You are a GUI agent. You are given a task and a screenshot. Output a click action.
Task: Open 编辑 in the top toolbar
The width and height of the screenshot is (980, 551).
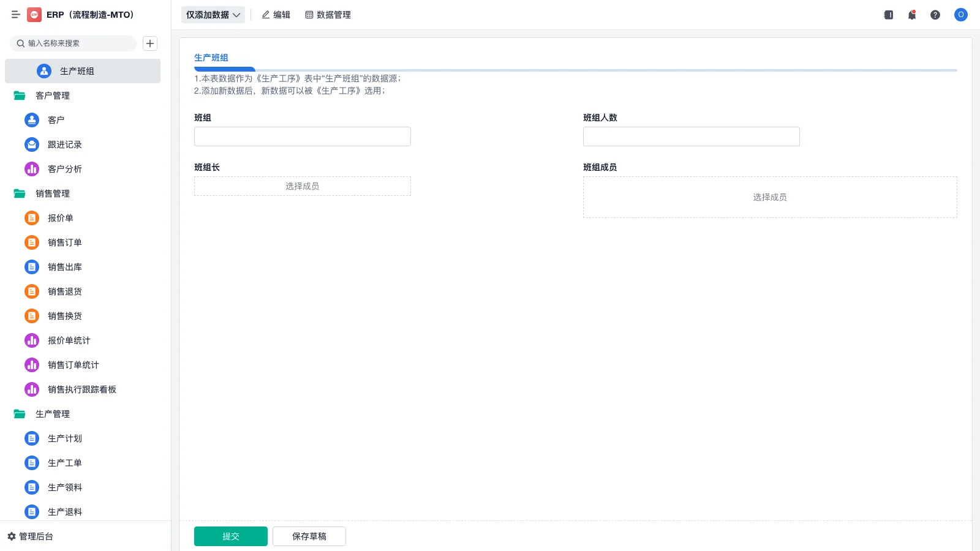[276, 15]
